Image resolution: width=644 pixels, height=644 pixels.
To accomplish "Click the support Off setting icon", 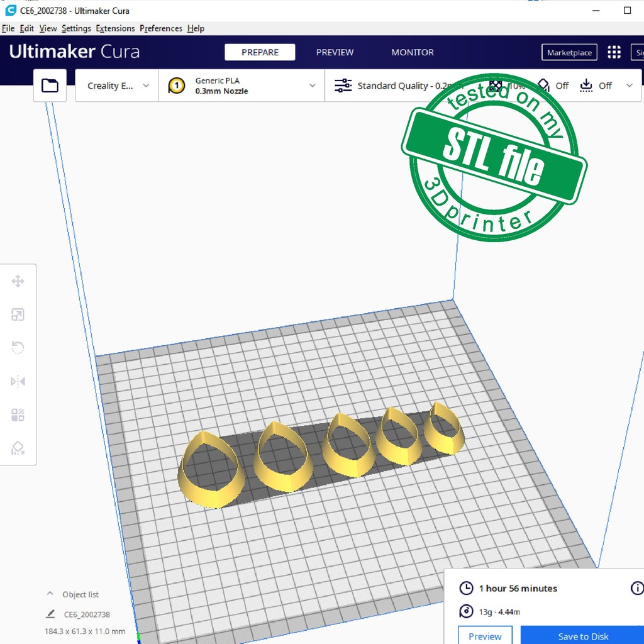I will point(545,86).
